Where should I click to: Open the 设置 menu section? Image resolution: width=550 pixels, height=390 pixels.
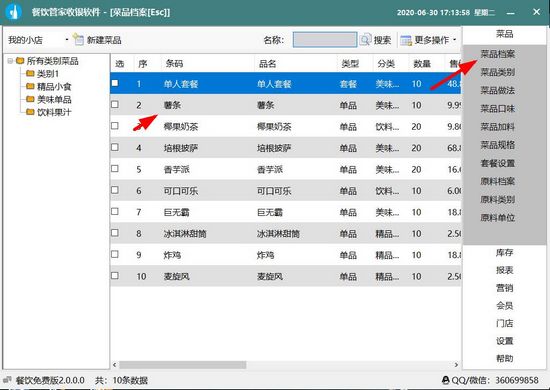click(x=504, y=341)
